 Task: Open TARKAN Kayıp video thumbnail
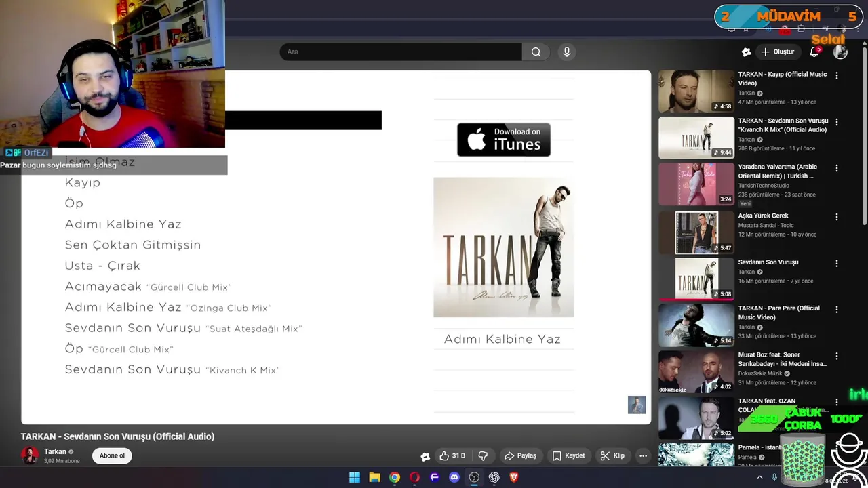click(696, 91)
